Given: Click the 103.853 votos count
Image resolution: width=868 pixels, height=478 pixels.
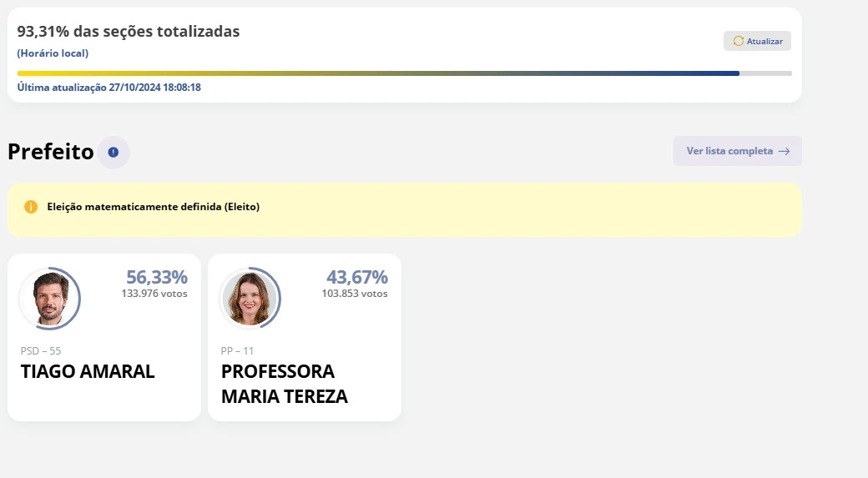Looking at the screenshot, I should click(355, 294).
